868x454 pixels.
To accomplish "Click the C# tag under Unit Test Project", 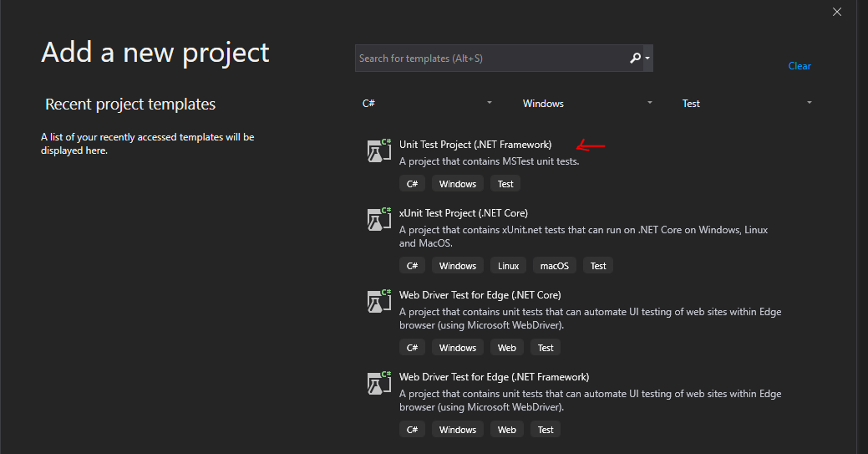I will coord(412,184).
